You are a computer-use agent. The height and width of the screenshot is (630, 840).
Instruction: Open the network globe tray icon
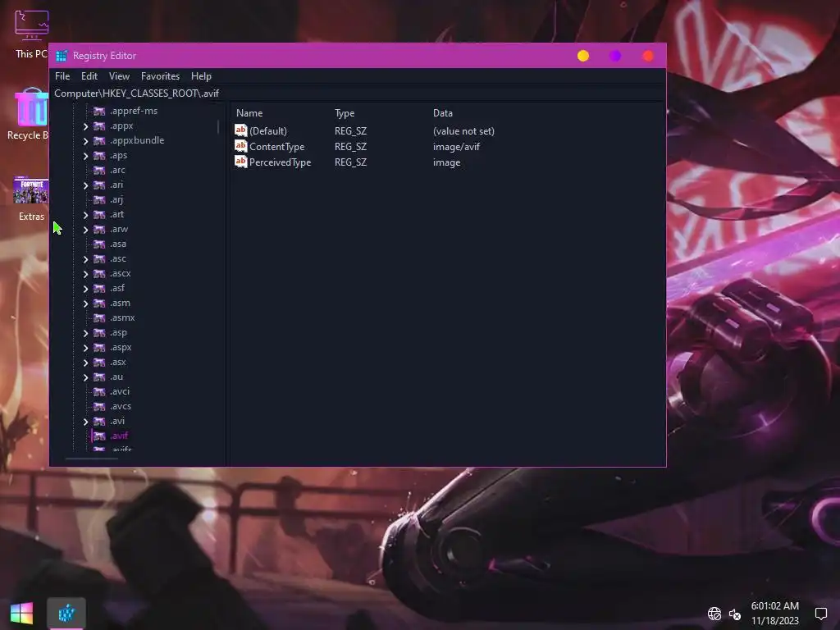coord(714,614)
